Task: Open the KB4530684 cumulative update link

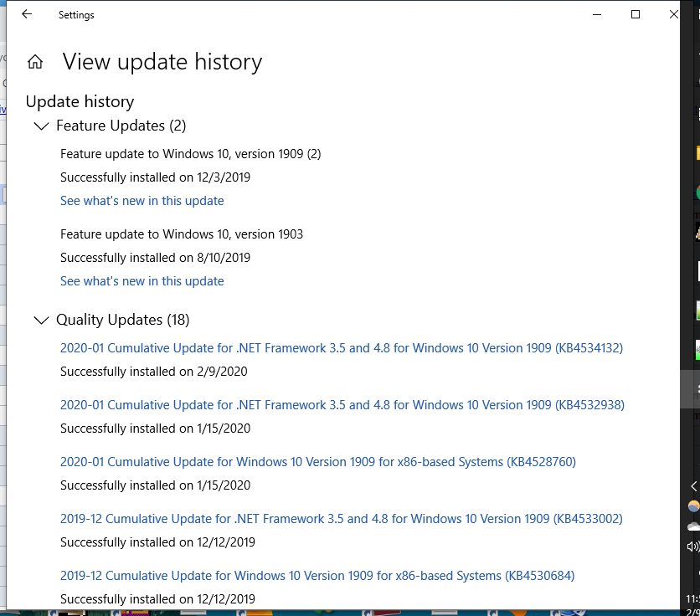Action: coord(317,576)
